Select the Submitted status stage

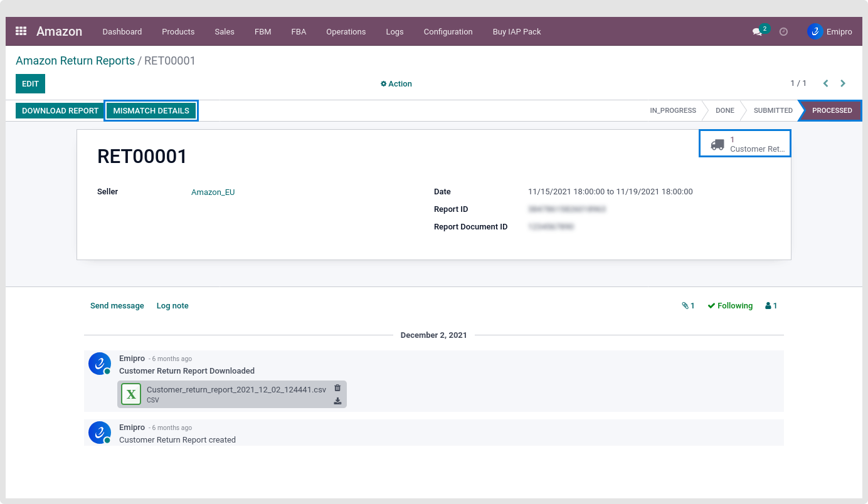[x=773, y=110]
